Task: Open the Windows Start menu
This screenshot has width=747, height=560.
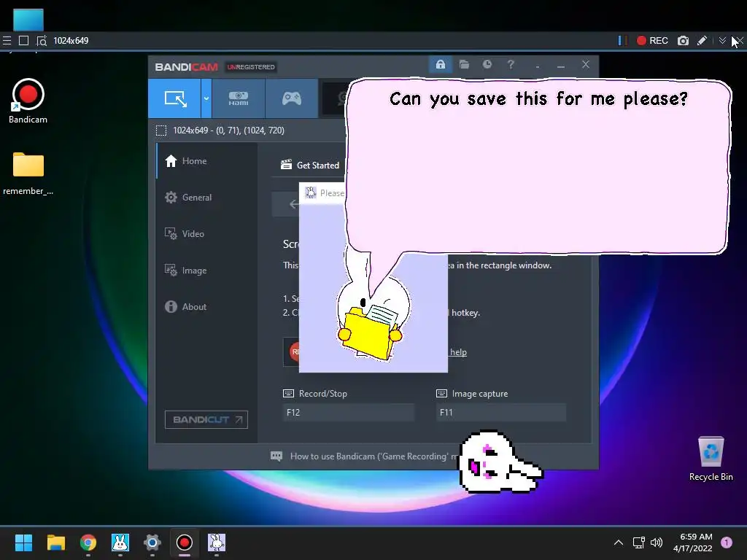Action: coord(23,542)
